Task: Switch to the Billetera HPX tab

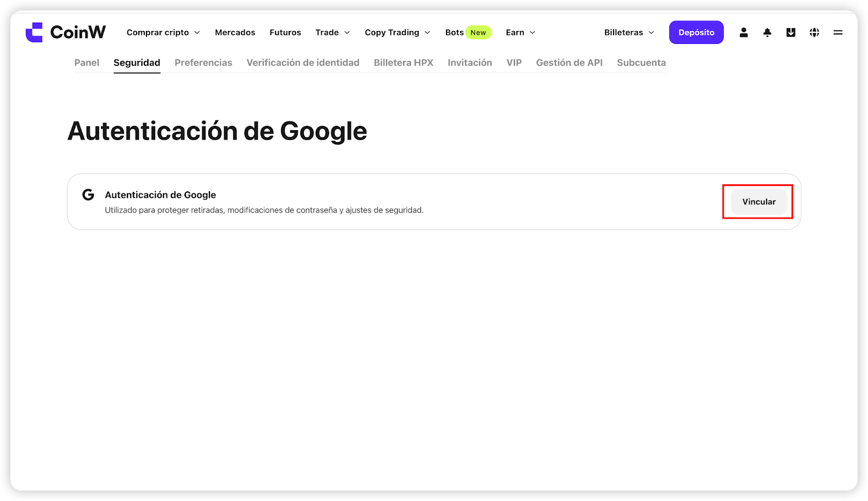Action: 404,63
